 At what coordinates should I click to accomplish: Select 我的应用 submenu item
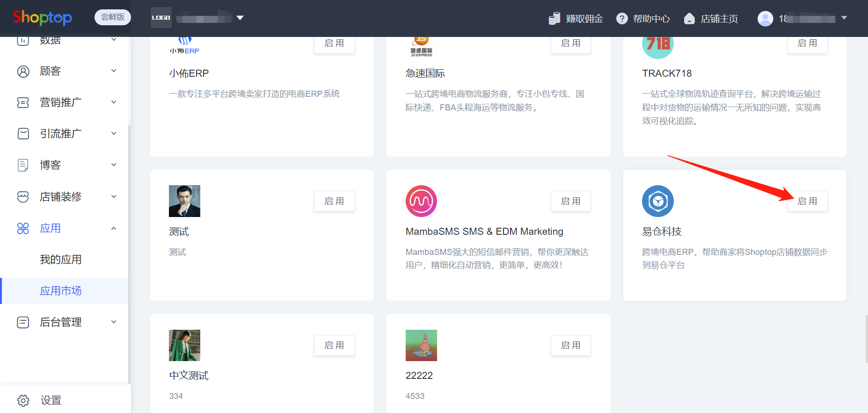[x=61, y=260]
